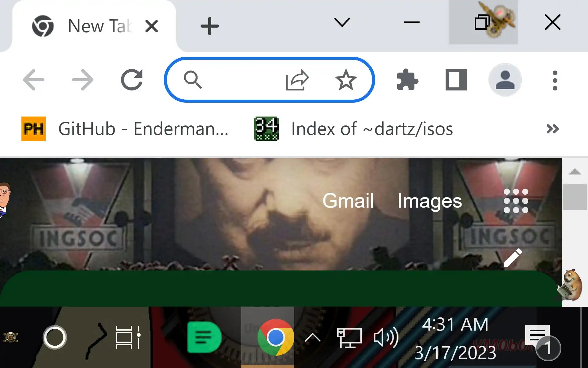Bookmark this tab with star icon

click(x=346, y=80)
